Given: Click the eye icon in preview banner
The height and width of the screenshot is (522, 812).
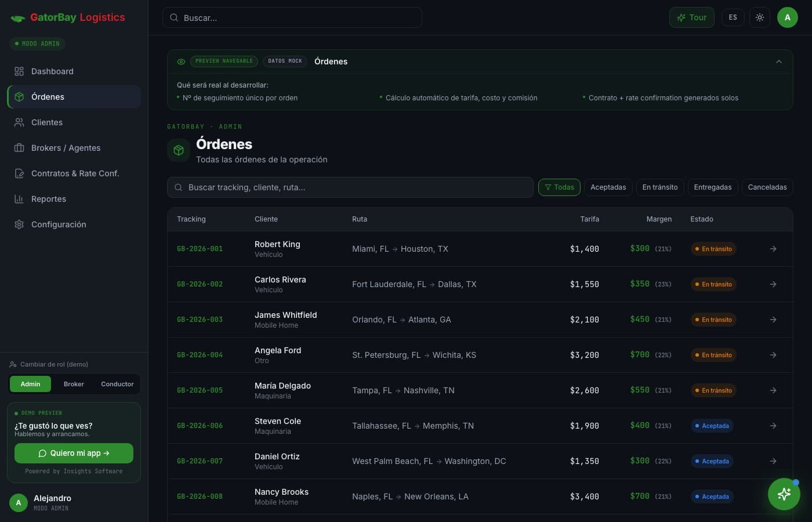Looking at the screenshot, I should coord(181,61).
